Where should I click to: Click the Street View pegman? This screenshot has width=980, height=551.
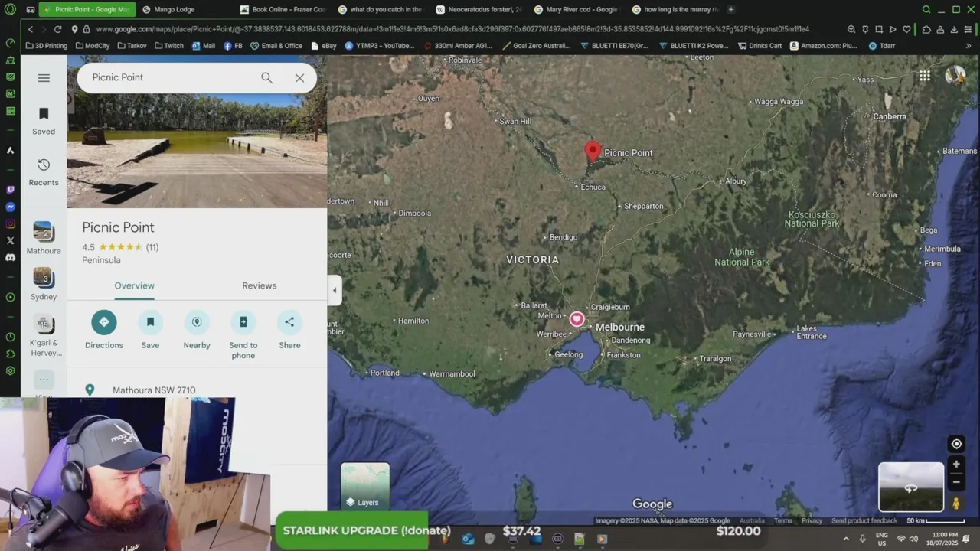click(956, 504)
